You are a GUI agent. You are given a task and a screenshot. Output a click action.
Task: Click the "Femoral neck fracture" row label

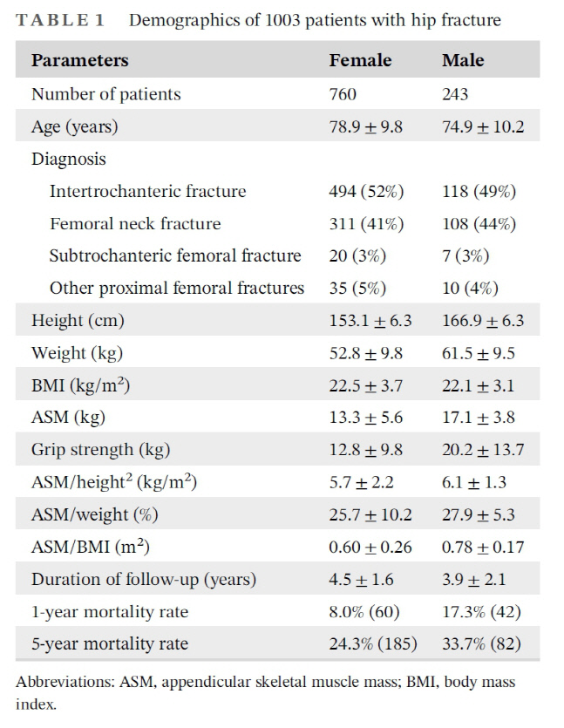point(135,223)
